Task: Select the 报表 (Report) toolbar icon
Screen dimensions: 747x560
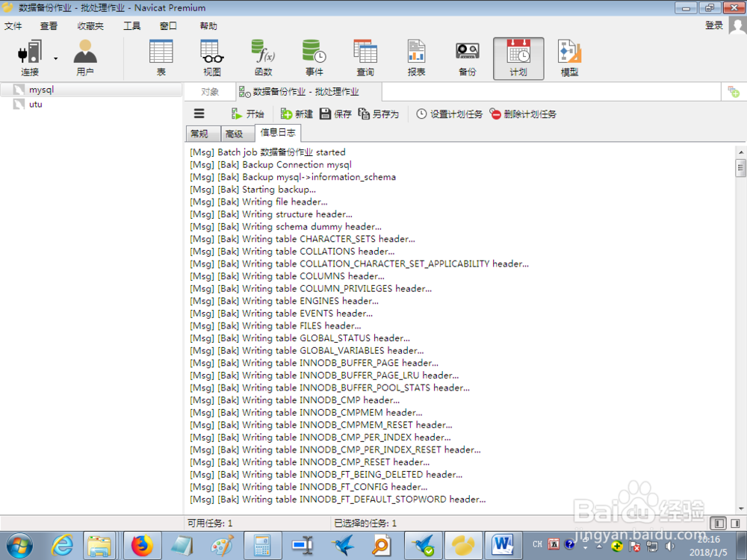Action: (x=416, y=58)
